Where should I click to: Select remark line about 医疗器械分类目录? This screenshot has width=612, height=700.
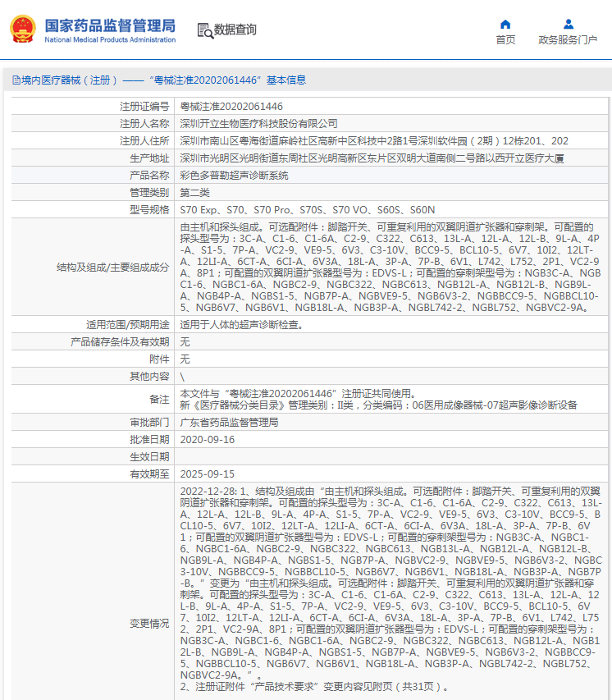[378, 405]
